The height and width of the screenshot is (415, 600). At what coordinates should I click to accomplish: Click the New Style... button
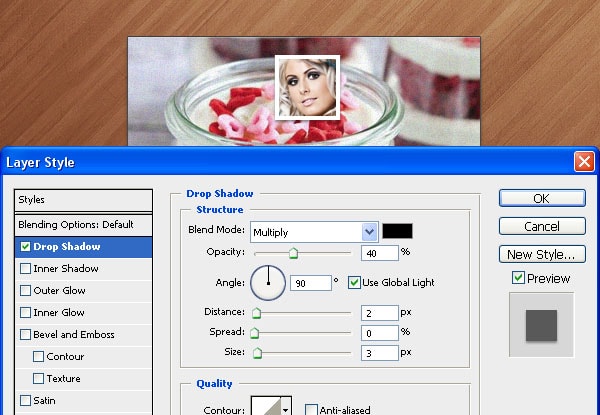tap(542, 254)
